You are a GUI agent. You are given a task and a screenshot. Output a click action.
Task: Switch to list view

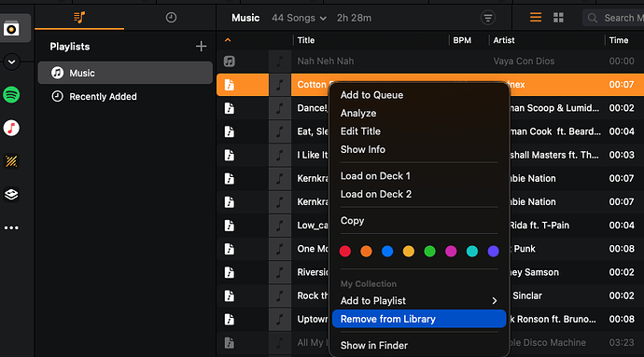coord(536,17)
